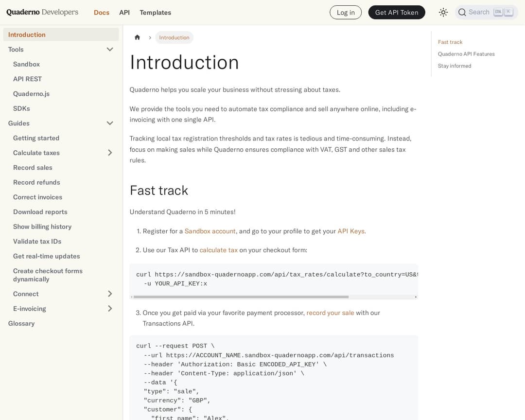Image resolution: width=525 pixels, height=420 pixels.
Task: Collapse the Guides section chevron
Action: 110,123
